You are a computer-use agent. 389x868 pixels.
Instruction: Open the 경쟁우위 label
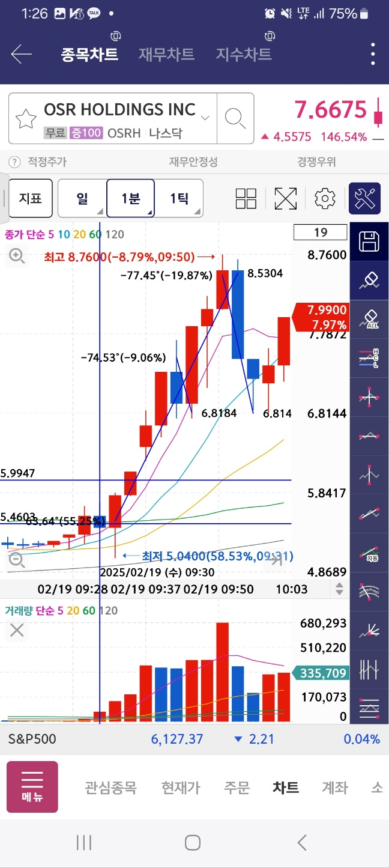(316, 162)
